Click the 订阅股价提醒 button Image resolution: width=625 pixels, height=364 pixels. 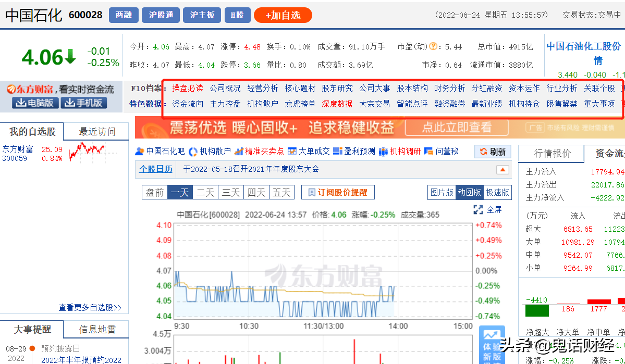click(338, 192)
